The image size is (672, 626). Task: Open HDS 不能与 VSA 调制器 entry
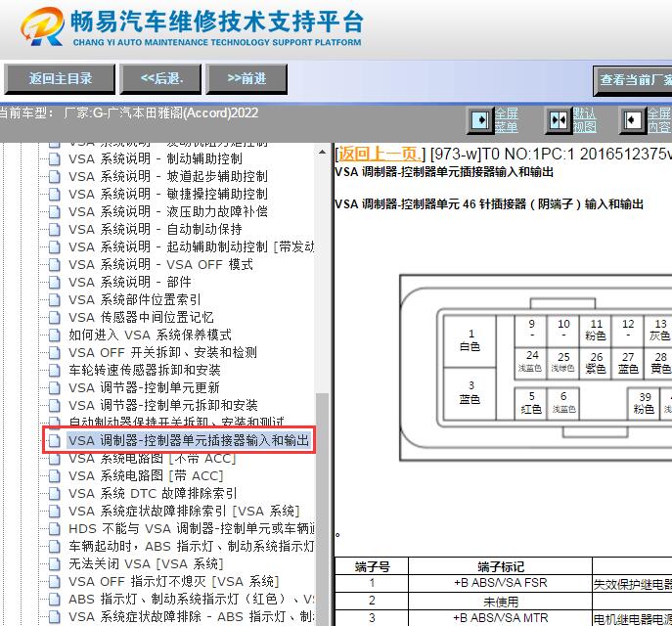(x=192, y=528)
